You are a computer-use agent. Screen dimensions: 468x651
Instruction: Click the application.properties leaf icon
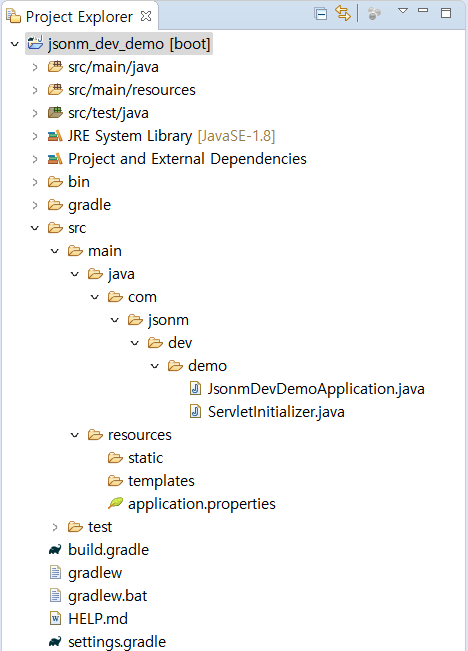(115, 503)
